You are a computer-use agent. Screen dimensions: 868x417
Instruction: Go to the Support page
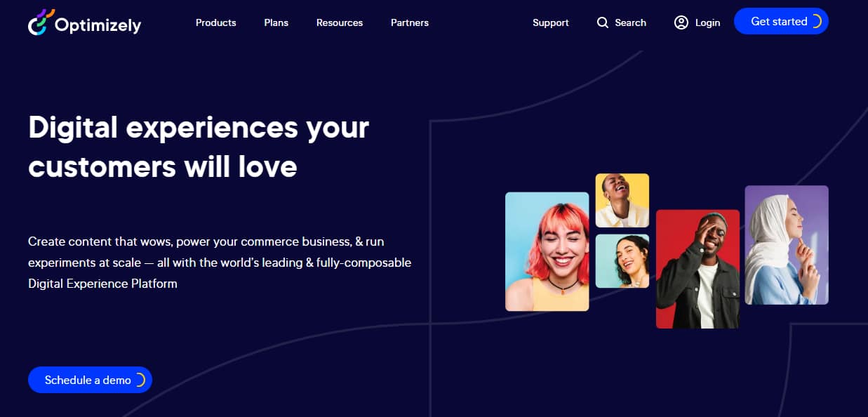pos(550,22)
